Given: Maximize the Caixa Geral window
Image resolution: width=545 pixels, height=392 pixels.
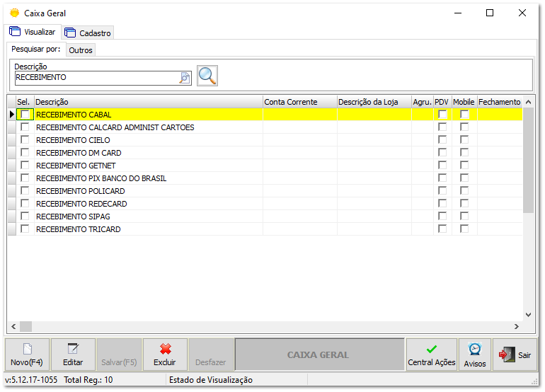Looking at the screenshot, I should [x=490, y=13].
